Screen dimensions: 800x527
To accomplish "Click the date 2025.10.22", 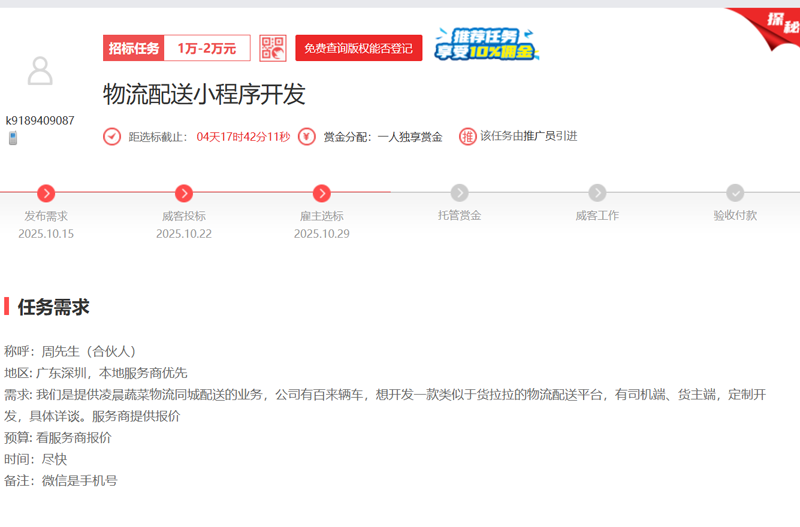I will coord(184,234).
